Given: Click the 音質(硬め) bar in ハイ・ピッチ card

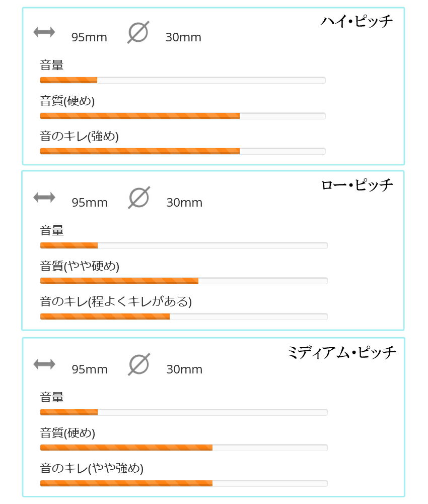Looking at the screenshot, I should [x=183, y=116].
